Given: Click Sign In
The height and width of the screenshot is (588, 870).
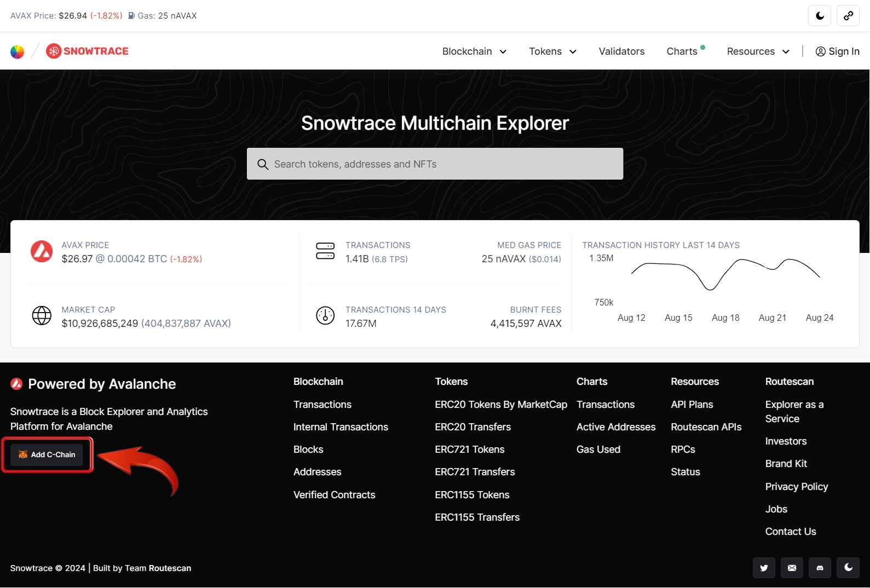Looking at the screenshot, I should click(x=837, y=51).
